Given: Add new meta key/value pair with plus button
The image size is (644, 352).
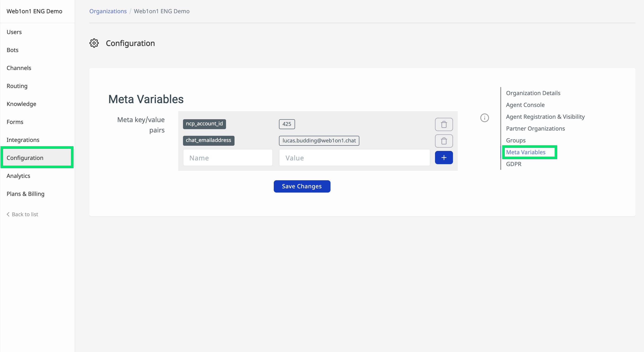Looking at the screenshot, I should tap(444, 158).
